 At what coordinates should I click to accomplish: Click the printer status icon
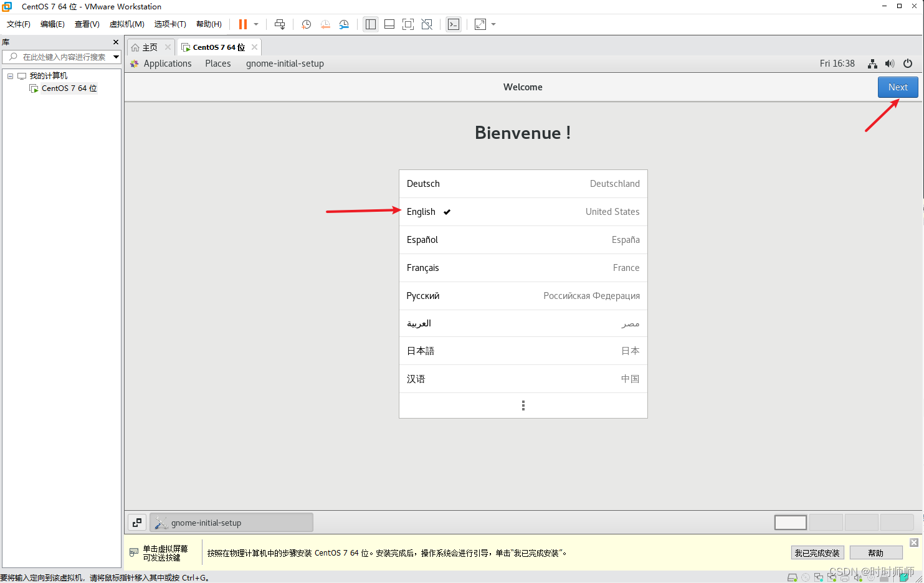(x=845, y=578)
